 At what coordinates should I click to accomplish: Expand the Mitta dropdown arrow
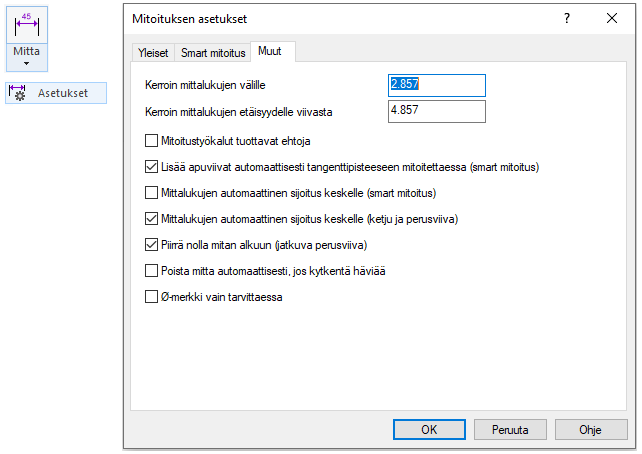pyautogui.click(x=28, y=63)
